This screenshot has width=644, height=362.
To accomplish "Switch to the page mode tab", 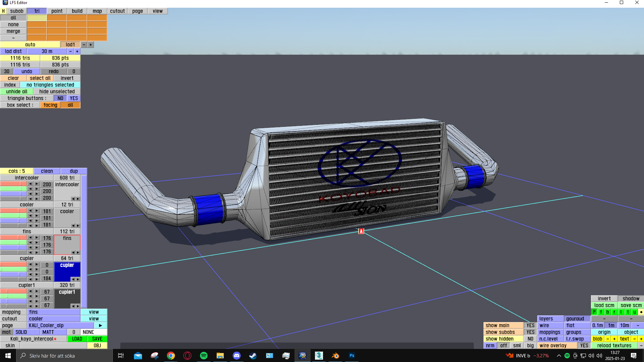I will pyautogui.click(x=138, y=11).
